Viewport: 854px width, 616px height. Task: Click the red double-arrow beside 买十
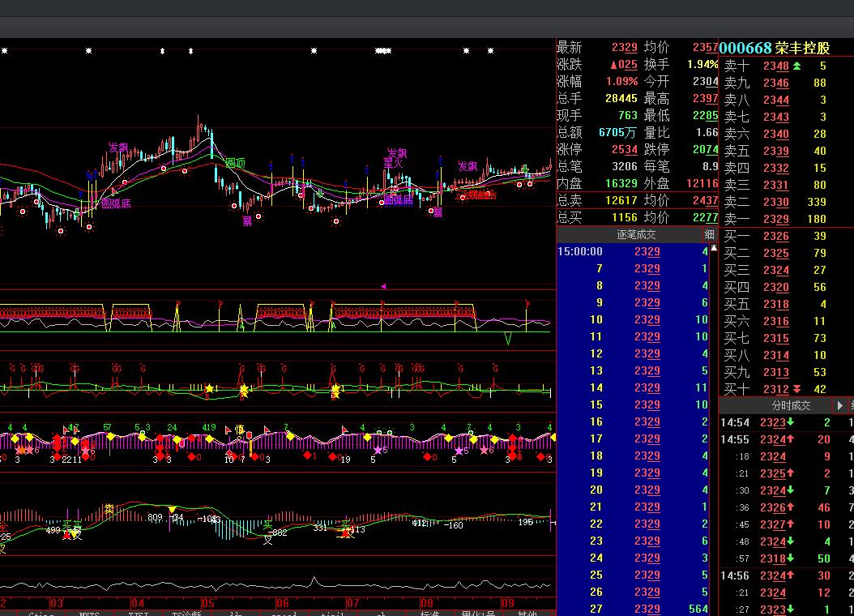tap(796, 389)
